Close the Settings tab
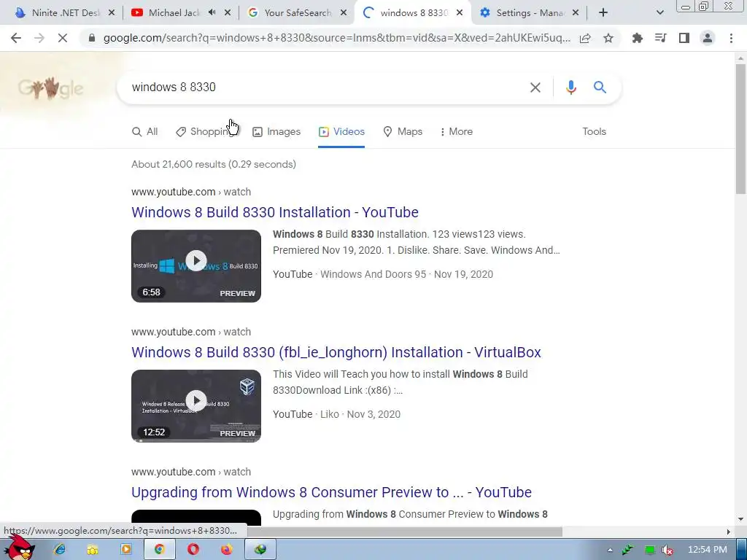The image size is (747, 560). (576, 13)
